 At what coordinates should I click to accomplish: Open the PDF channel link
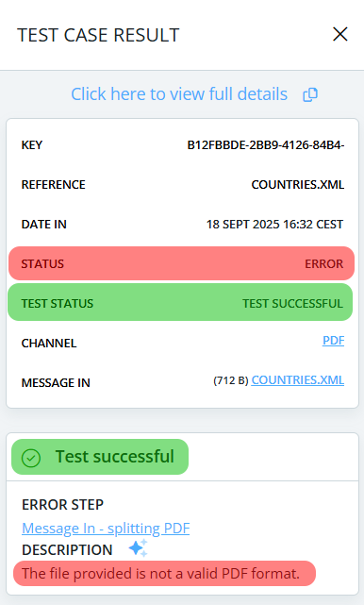coord(333,341)
